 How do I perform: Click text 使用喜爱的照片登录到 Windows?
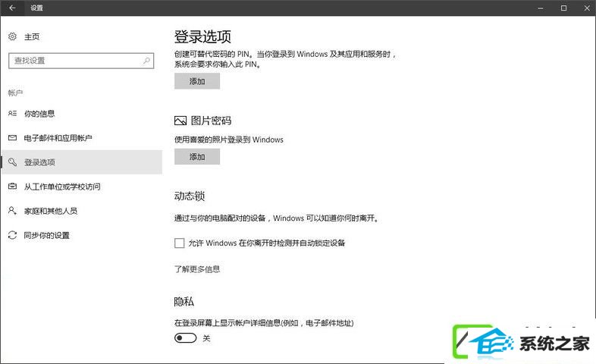click(x=228, y=140)
